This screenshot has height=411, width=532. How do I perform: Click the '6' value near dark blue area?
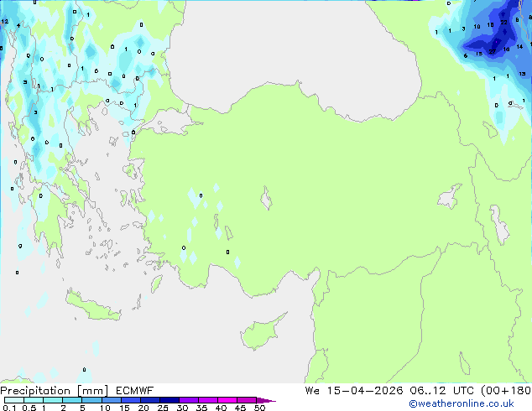pos(466,56)
